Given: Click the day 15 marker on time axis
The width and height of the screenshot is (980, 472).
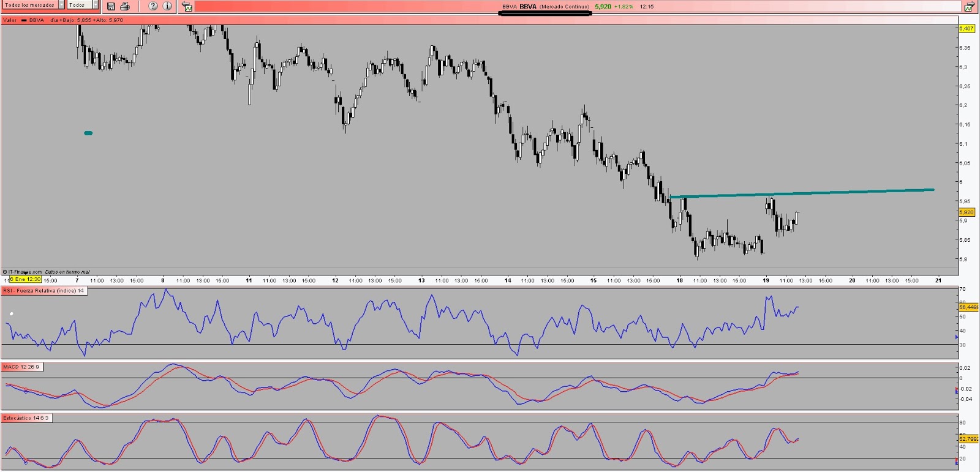Looking at the screenshot, I should tap(593, 280).
